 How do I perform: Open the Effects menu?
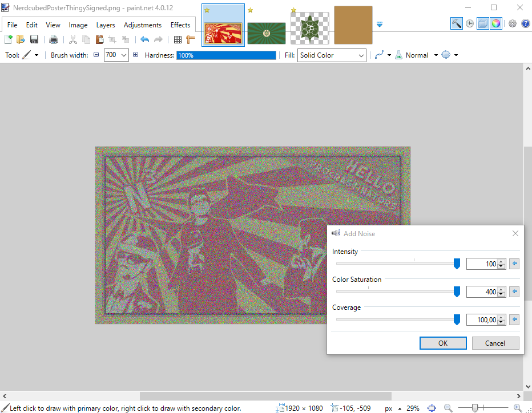tap(180, 25)
